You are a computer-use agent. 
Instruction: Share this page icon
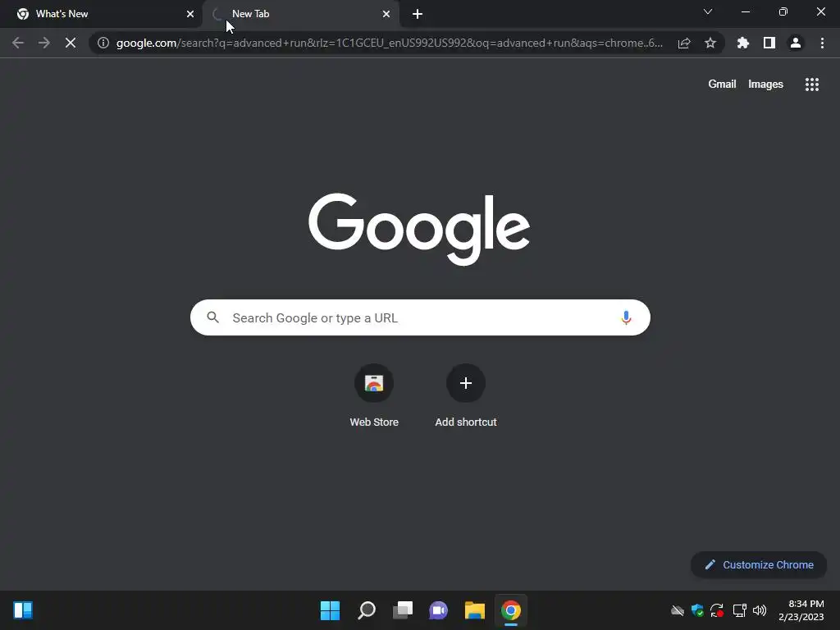(684, 43)
